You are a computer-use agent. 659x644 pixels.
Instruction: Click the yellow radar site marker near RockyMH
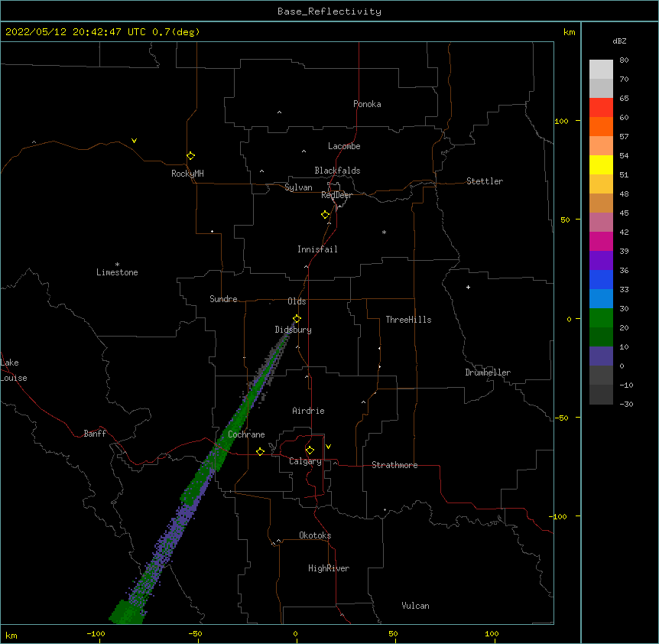tap(191, 156)
